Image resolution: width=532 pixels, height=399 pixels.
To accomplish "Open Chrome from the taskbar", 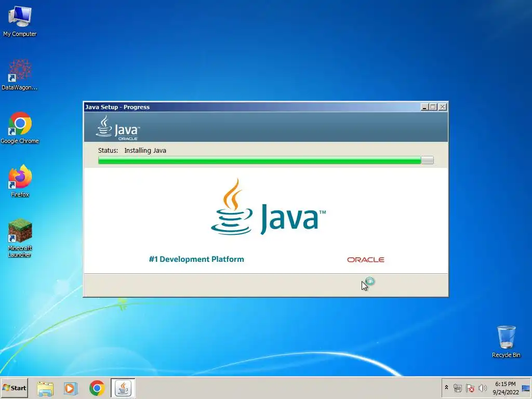I will point(97,389).
